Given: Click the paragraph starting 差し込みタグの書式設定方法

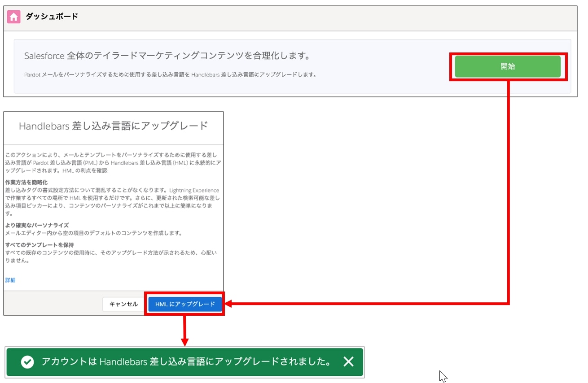Looking at the screenshot, I should pyautogui.click(x=112, y=202).
